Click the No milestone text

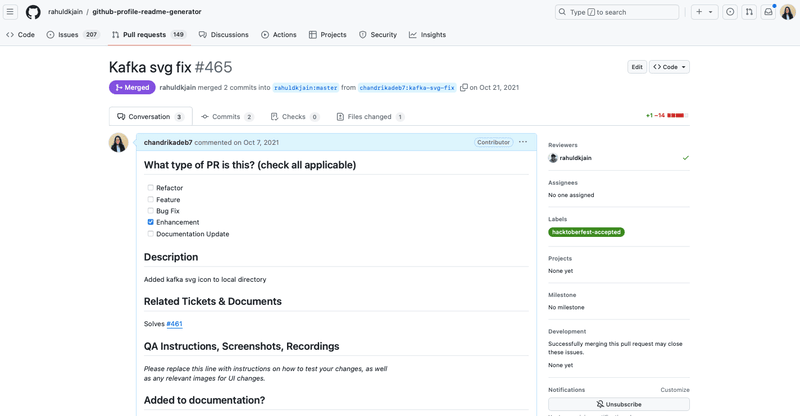point(566,307)
